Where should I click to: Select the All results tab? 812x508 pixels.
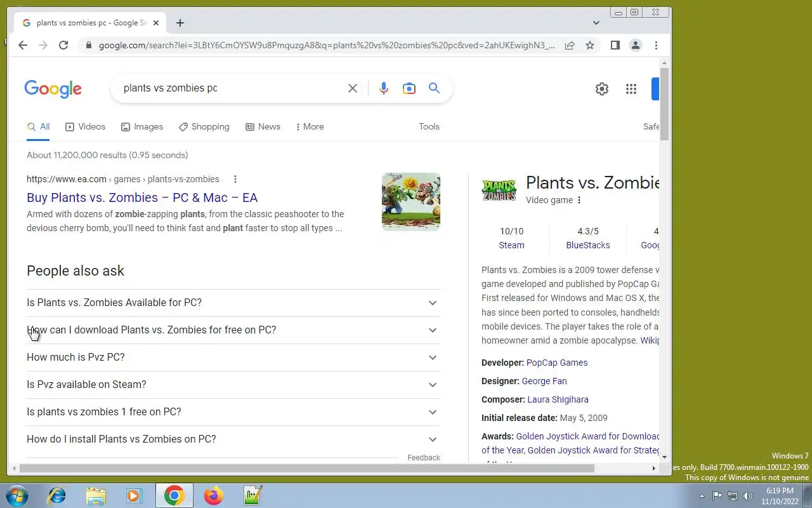pos(38,127)
